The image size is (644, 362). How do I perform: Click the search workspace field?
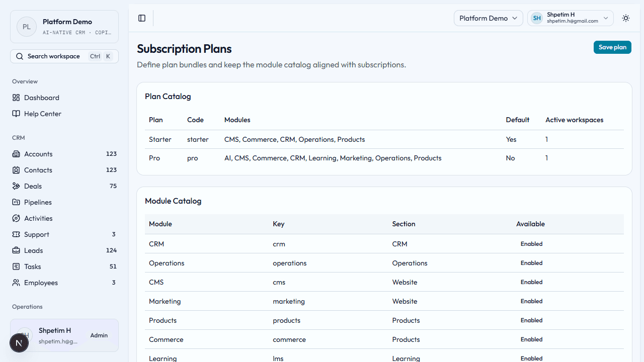54,56
